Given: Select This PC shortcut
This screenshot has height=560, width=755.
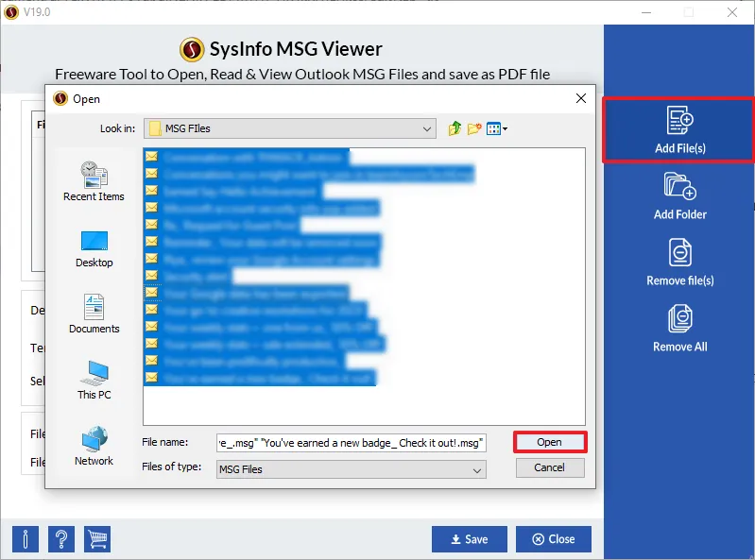Looking at the screenshot, I should [94, 380].
